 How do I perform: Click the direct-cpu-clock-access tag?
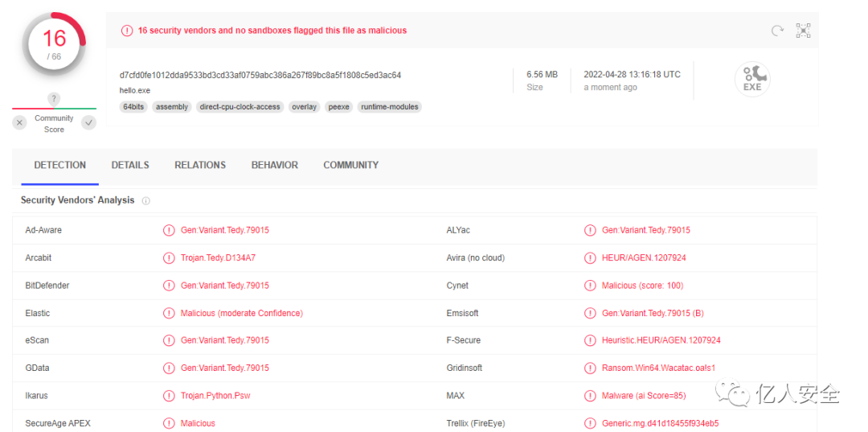coord(240,107)
